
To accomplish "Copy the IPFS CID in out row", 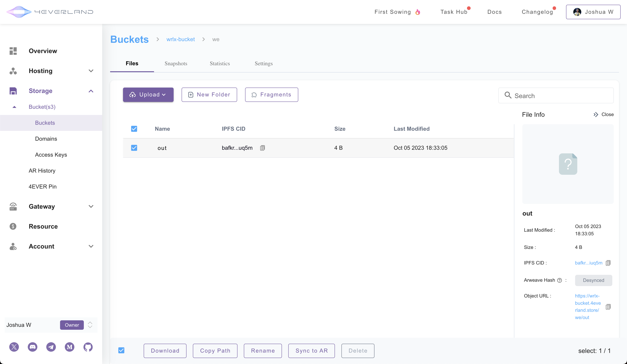I will coord(262,148).
